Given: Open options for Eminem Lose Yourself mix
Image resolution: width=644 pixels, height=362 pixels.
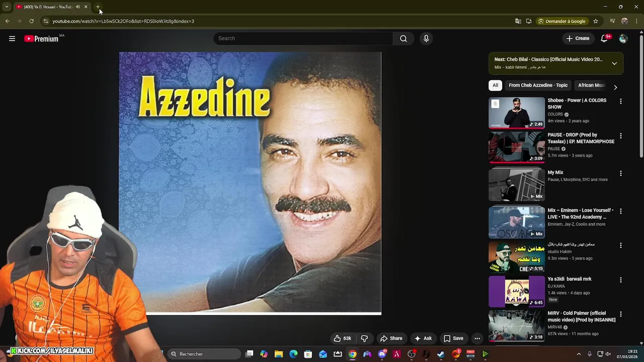Looking at the screenshot, I should tap(620, 211).
